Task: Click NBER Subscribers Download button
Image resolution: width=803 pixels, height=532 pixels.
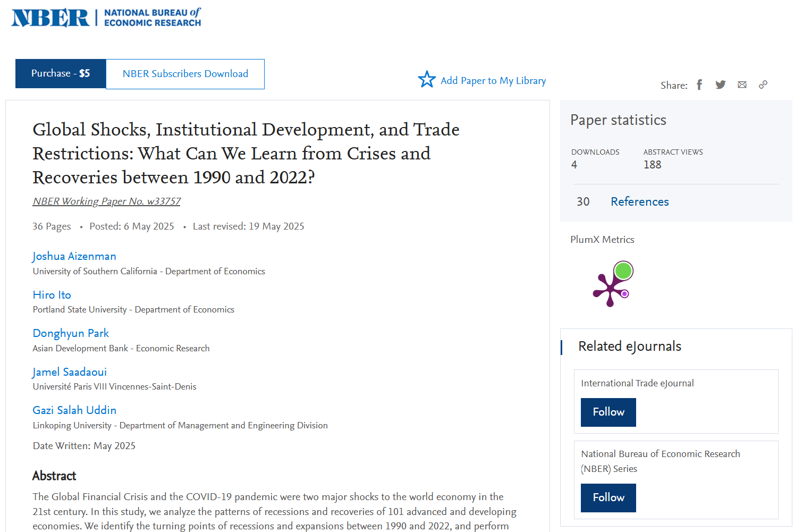Action: point(185,74)
